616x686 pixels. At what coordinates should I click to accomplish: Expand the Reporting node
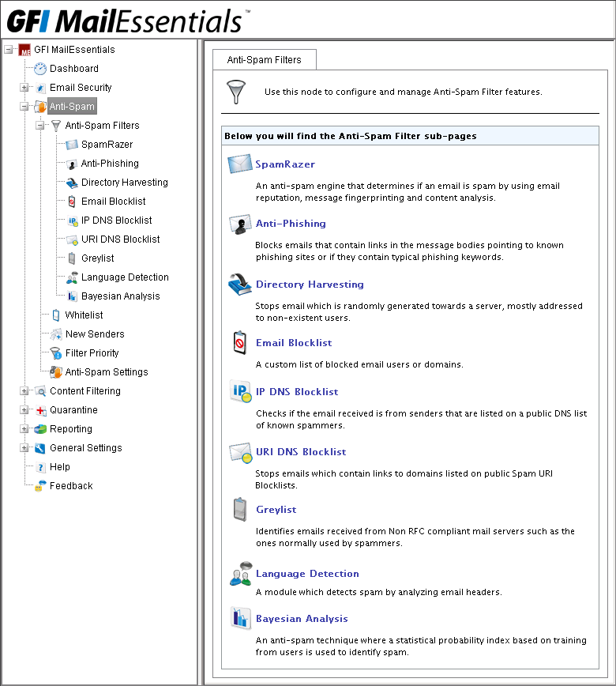24,428
